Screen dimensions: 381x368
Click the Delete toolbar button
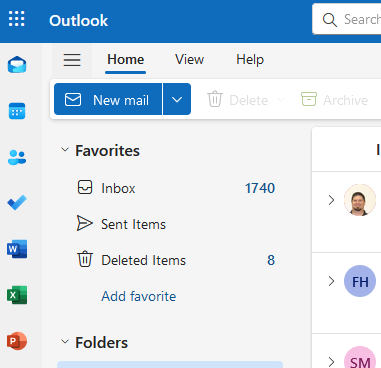(238, 100)
